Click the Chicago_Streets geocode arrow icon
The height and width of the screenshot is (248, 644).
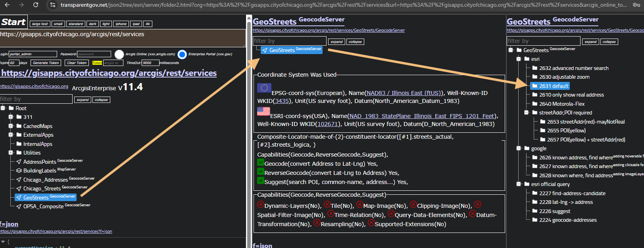[x=19, y=188]
